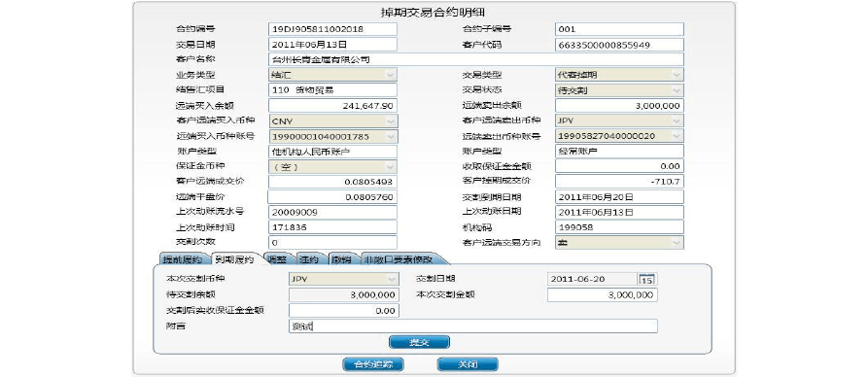This screenshot has height=377, width=868.
Task: Open 合约追踪 contract tracking
Action: (x=373, y=364)
